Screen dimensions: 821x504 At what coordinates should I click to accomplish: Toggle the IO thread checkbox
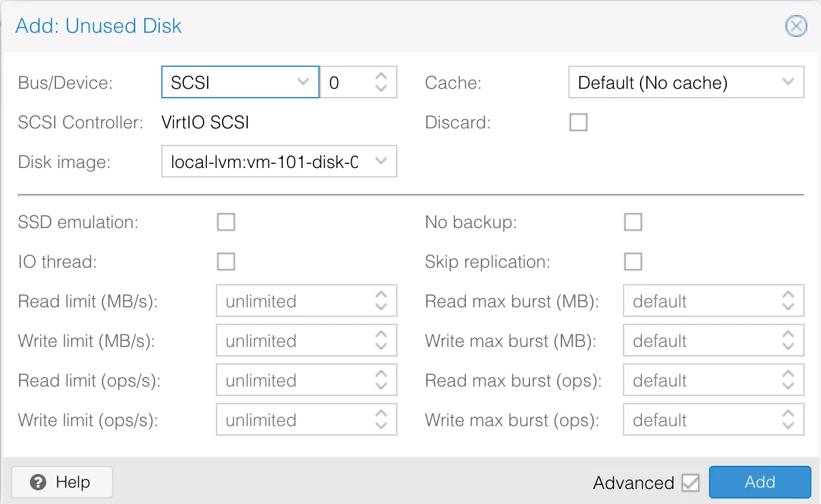click(x=225, y=262)
